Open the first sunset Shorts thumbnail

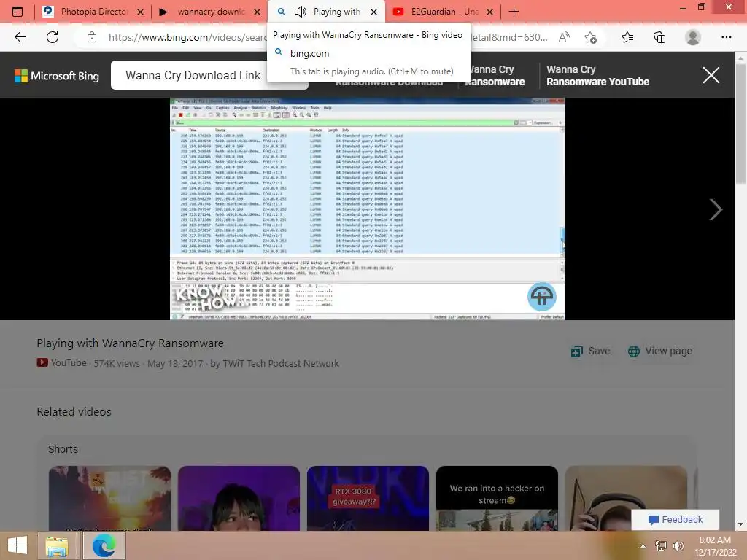(x=109, y=498)
